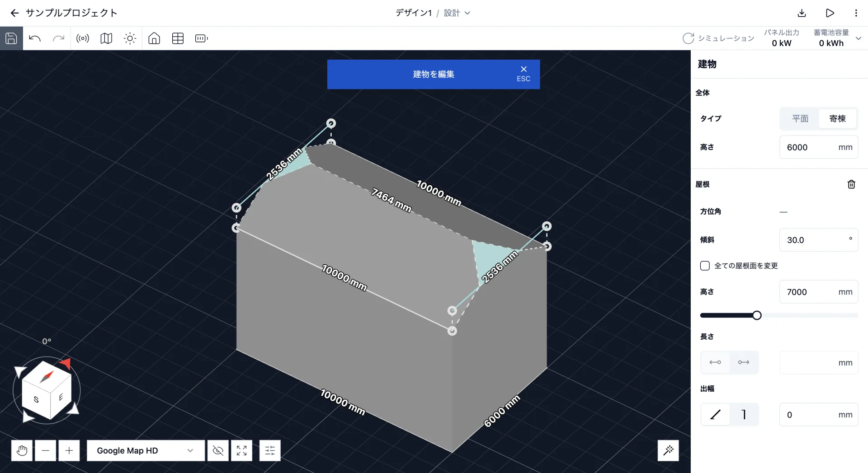Select right-anchored length direction toggle
This screenshot has height=473, width=868.
[744, 362]
